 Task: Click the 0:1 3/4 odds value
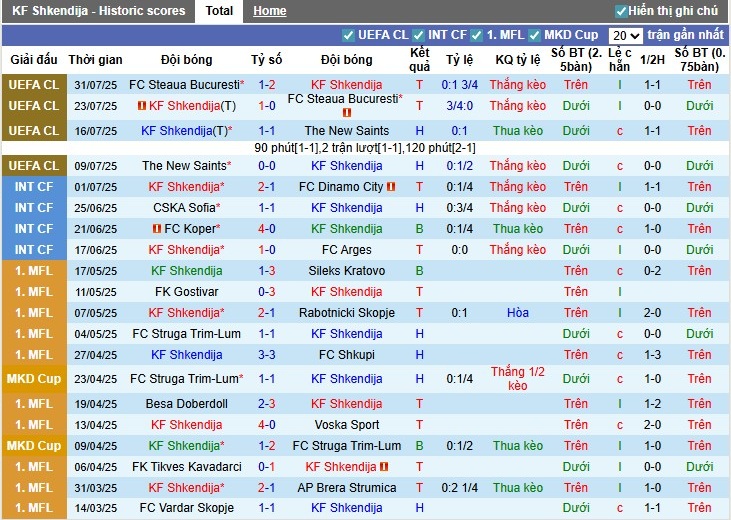pos(460,85)
